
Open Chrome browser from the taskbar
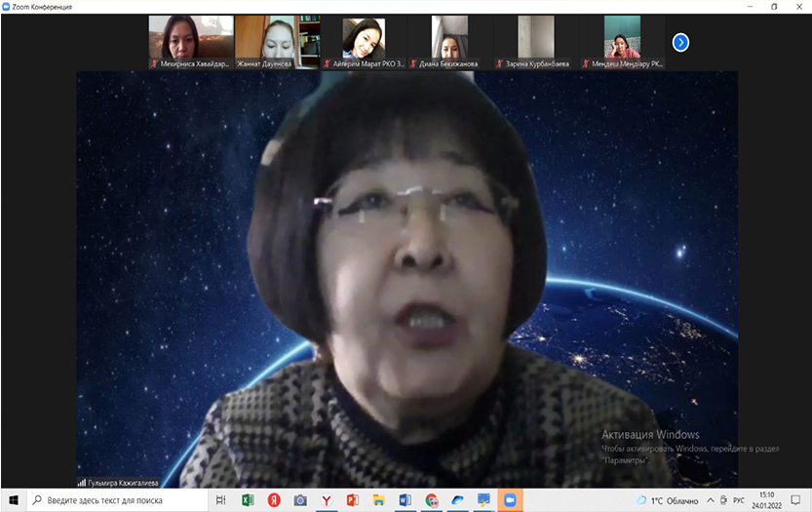point(431,500)
